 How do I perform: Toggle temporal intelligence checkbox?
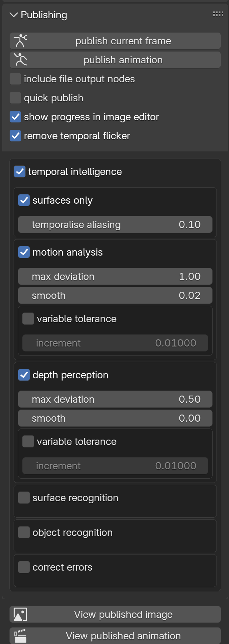coord(20,171)
